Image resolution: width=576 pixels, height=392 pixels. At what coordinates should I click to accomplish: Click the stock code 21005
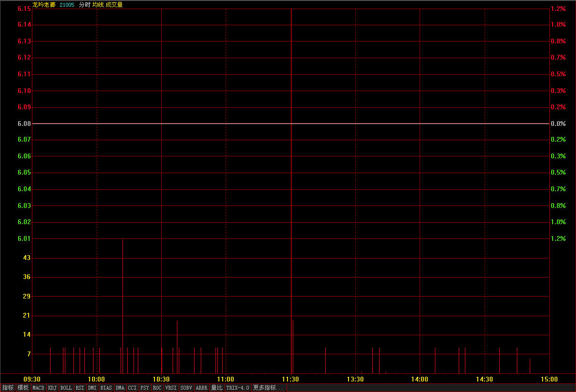[x=67, y=4]
